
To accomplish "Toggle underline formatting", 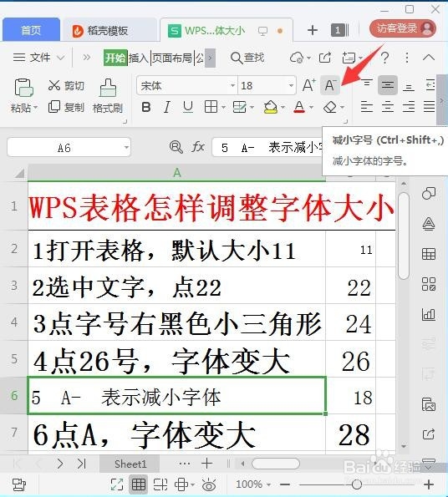I will pyautogui.click(x=188, y=107).
